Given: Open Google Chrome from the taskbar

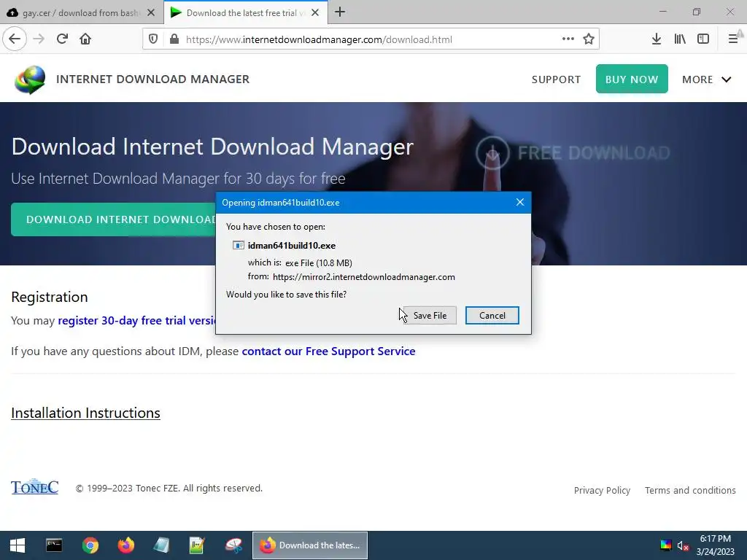Looking at the screenshot, I should click(90, 545).
